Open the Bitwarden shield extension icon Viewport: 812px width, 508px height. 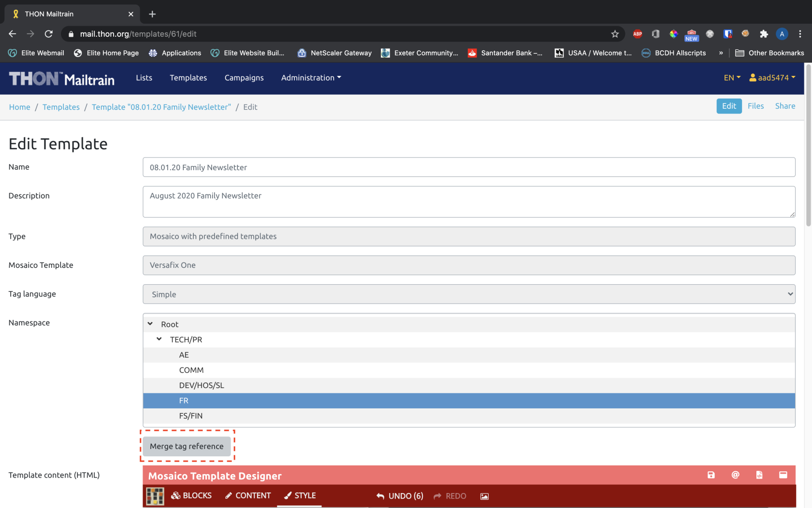(x=727, y=34)
